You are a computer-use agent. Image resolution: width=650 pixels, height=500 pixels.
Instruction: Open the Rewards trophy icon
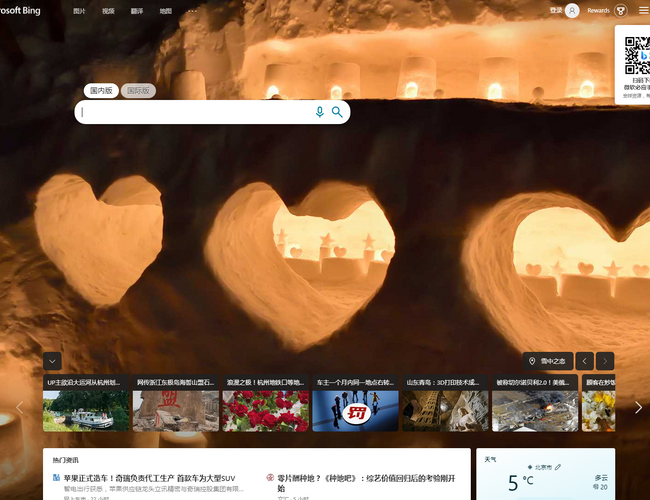point(621,11)
